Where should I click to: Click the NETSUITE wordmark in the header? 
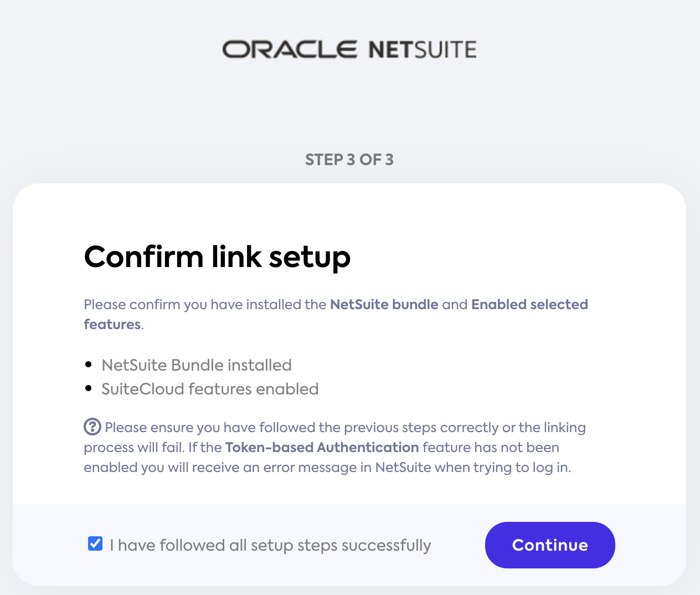pos(422,50)
